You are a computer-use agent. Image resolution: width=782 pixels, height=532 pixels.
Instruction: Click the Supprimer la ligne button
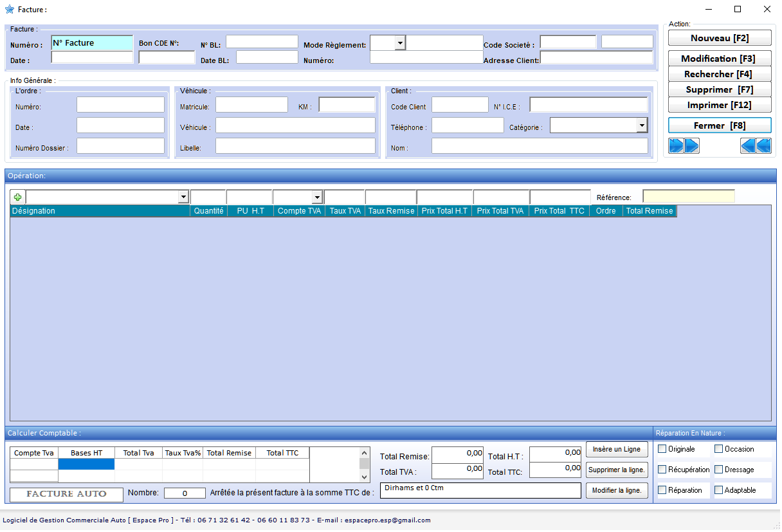click(617, 470)
